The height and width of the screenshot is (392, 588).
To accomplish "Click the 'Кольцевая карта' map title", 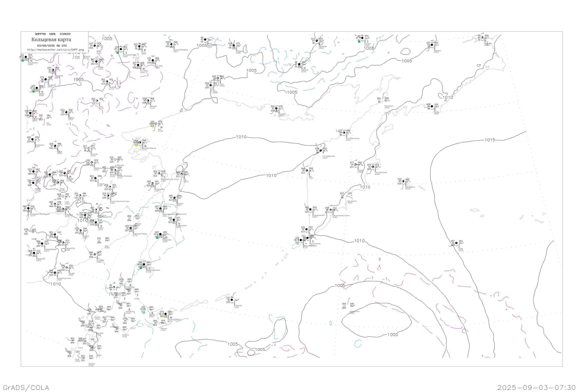I will [51, 40].
